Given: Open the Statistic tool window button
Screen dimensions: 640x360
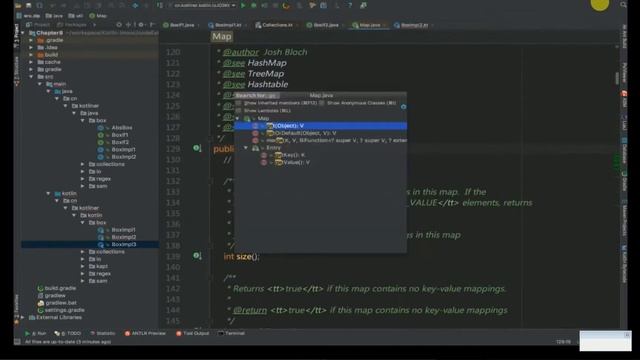Looking at the screenshot, I should point(102,333).
